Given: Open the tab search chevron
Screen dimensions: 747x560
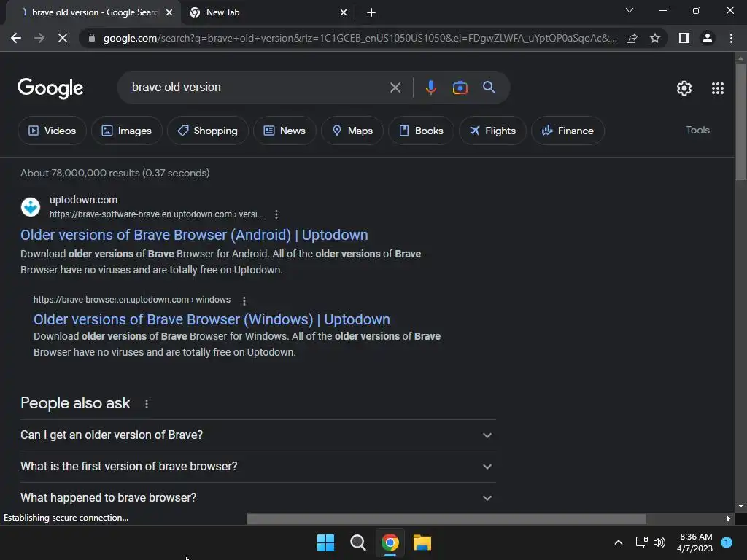Looking at the screenshot, I should coord(630,10).
